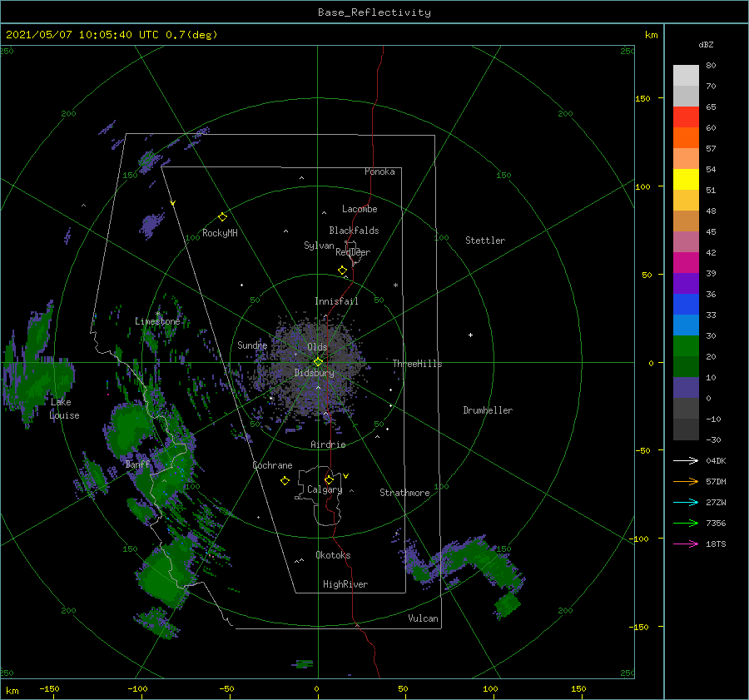Click the Vulcan label
The width and height of the screenshot is (749, 700).
[x=423, y=618]
